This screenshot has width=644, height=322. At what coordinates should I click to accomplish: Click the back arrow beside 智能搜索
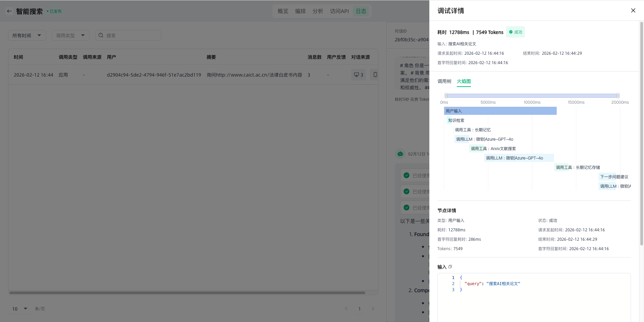(x=9, y=11)
